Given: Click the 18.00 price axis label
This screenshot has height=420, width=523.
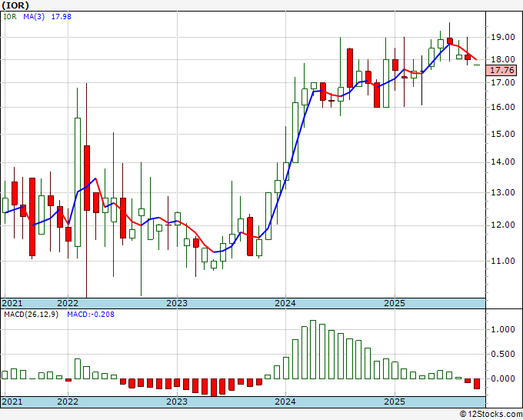Looking at the screenshot, I should [503, 60].
